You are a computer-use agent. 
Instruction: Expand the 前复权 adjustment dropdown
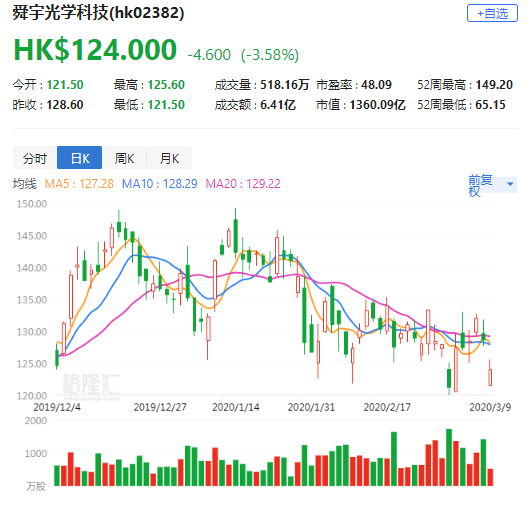[492, 185]
